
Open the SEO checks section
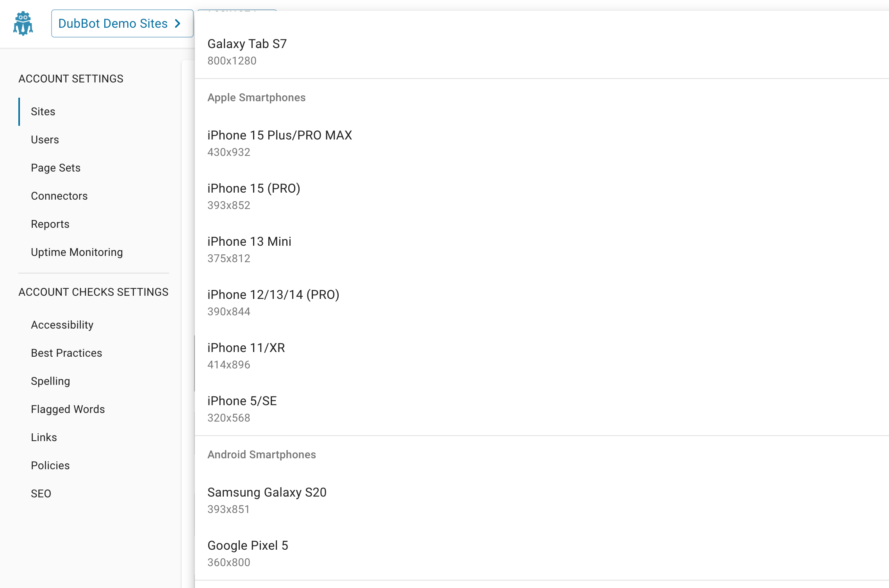tap(41, 493)
